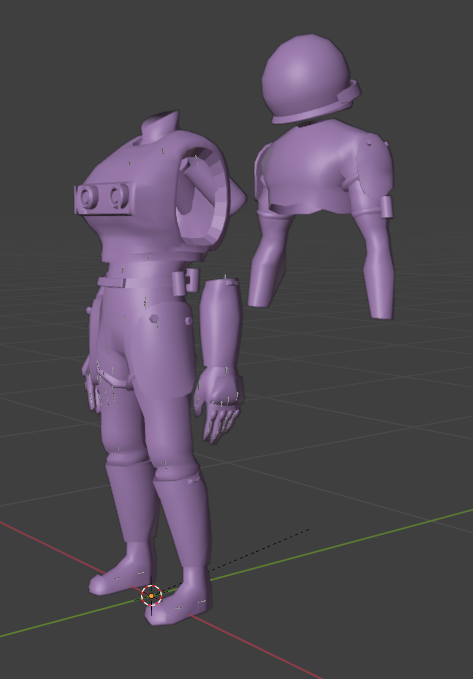Select the front leg's shin guard

pyautogui.click(x=184, y=522)
